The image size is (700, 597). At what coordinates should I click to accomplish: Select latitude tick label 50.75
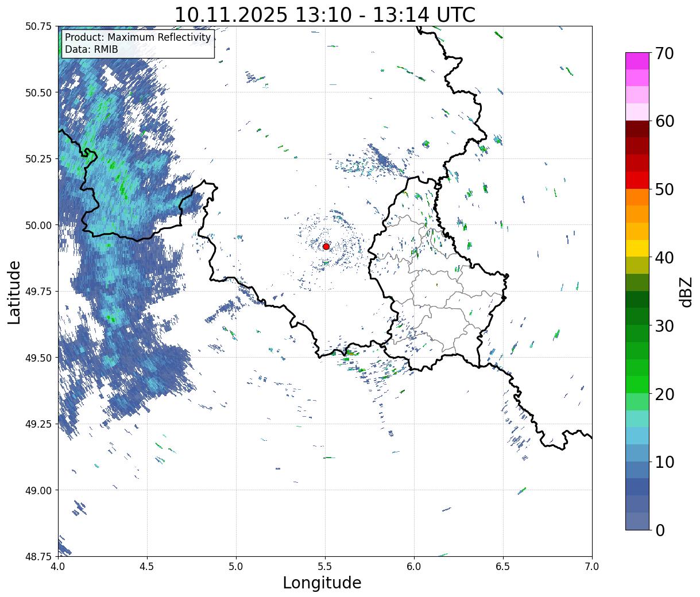38,26
